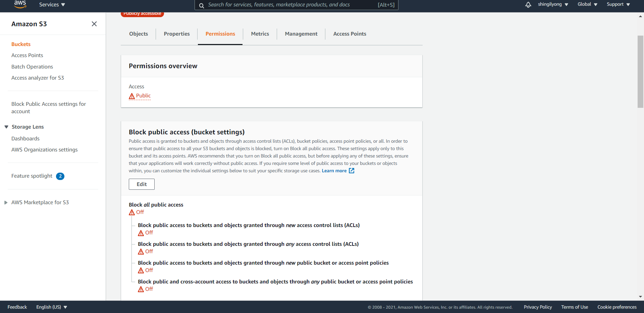Open Feature spotlight link
The height and width of the screenshot is (313, 644).
[32, 176]
